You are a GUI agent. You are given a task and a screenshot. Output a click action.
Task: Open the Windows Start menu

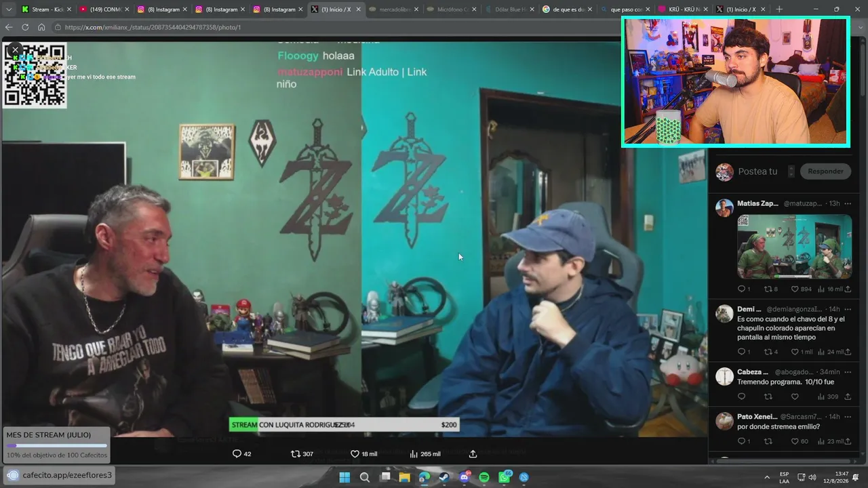(344, 477)
